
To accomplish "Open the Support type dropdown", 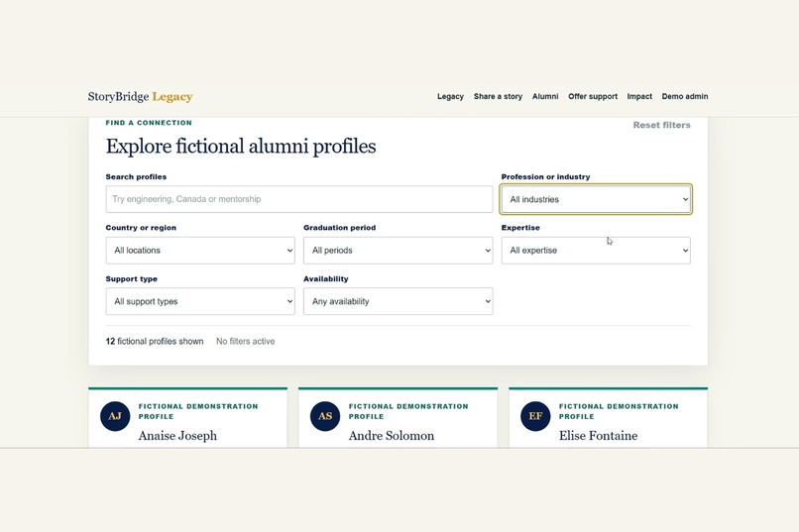I will pos(200,301).
